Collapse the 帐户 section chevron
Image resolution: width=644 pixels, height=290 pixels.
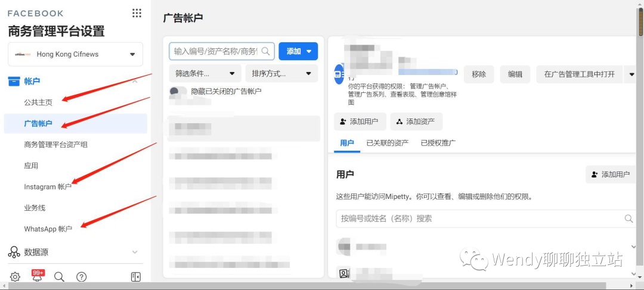(x=135, y=81)
